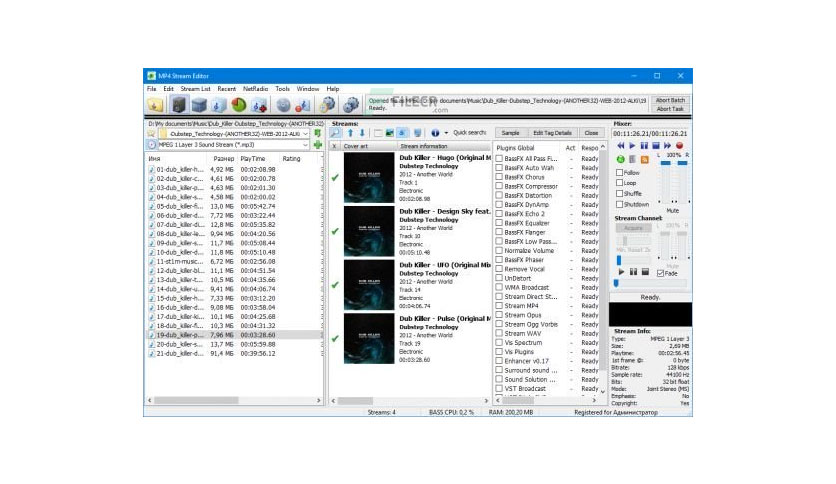
Task: Open the Tools menu
Action: (283, 88)
